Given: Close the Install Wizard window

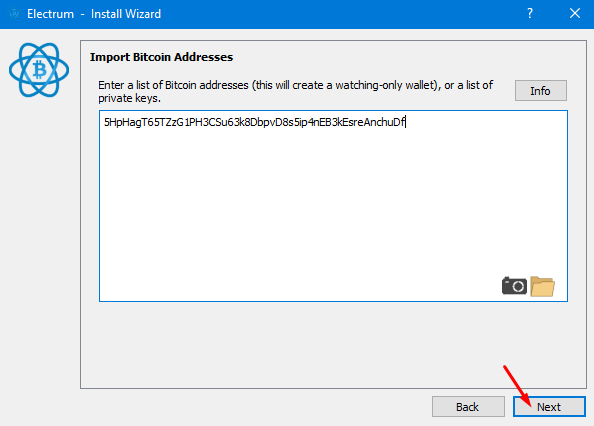Looking at the screenshot, I should [575, 14].
